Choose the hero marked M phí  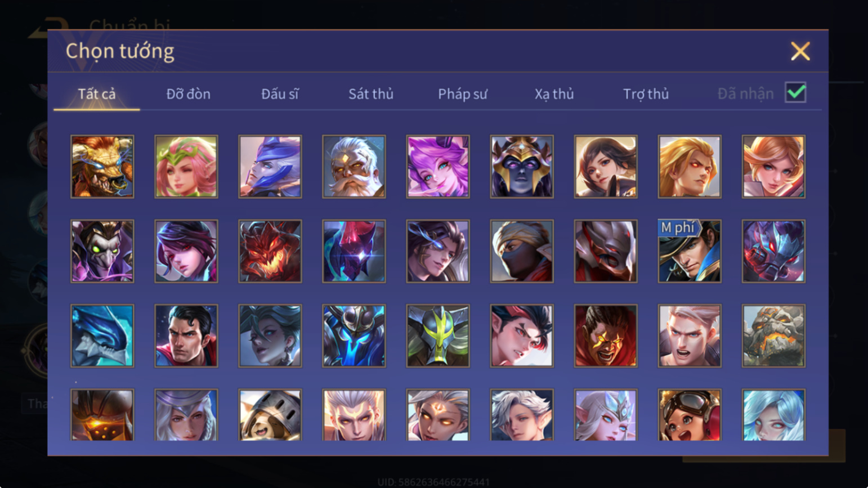tap(690, 251)
